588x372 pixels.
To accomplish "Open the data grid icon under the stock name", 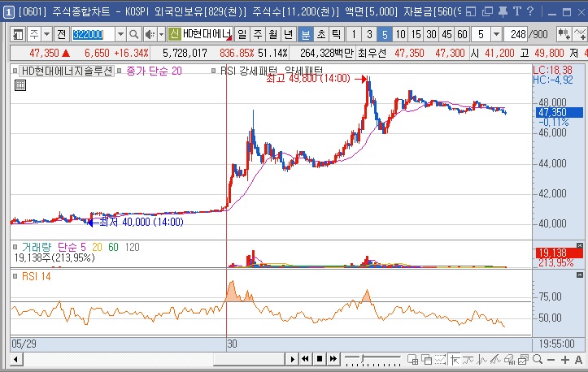I will [20, 85].
